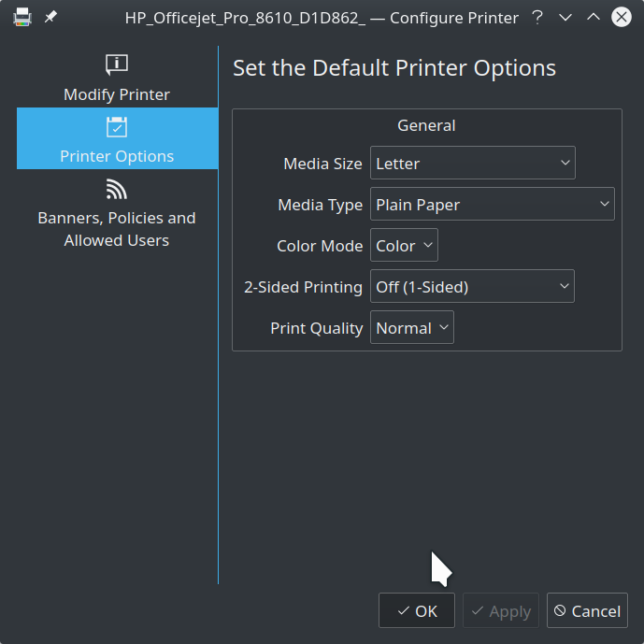The image size is (644, 644).
Task: Click the Banners and Policies feed icon
Action: pyautogui.click(x=117, y=189)
